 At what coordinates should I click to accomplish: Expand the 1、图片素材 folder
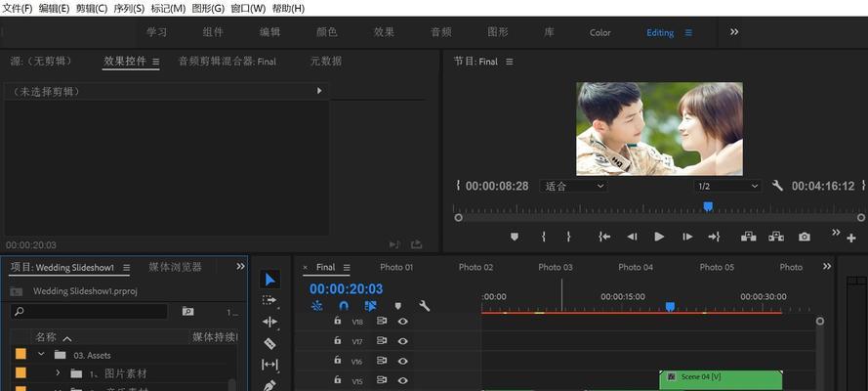coord(58,373)
